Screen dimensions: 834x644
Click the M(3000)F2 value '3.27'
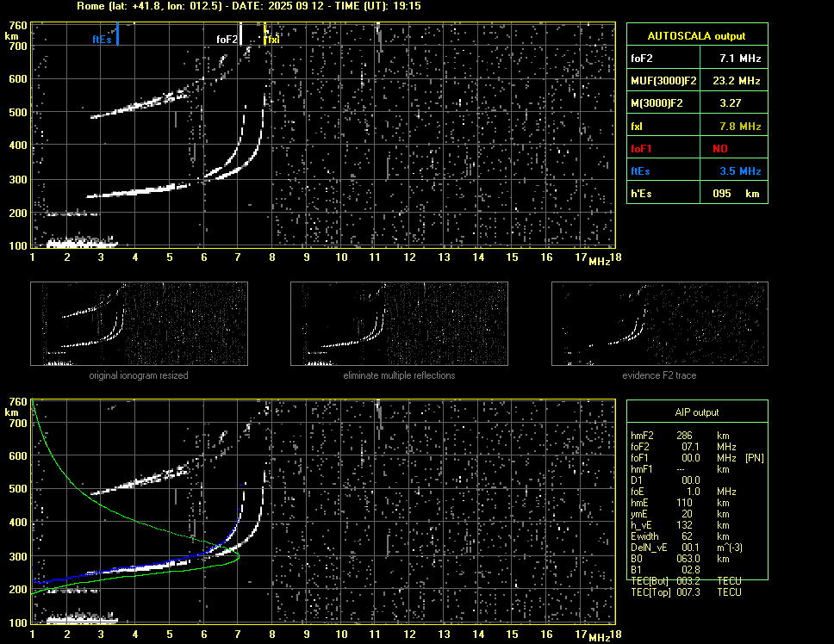[731, 103]
